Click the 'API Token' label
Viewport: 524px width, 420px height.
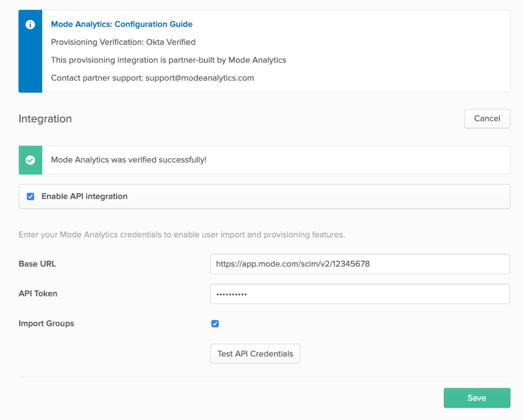pyautogui.click(x=38, y=294)
